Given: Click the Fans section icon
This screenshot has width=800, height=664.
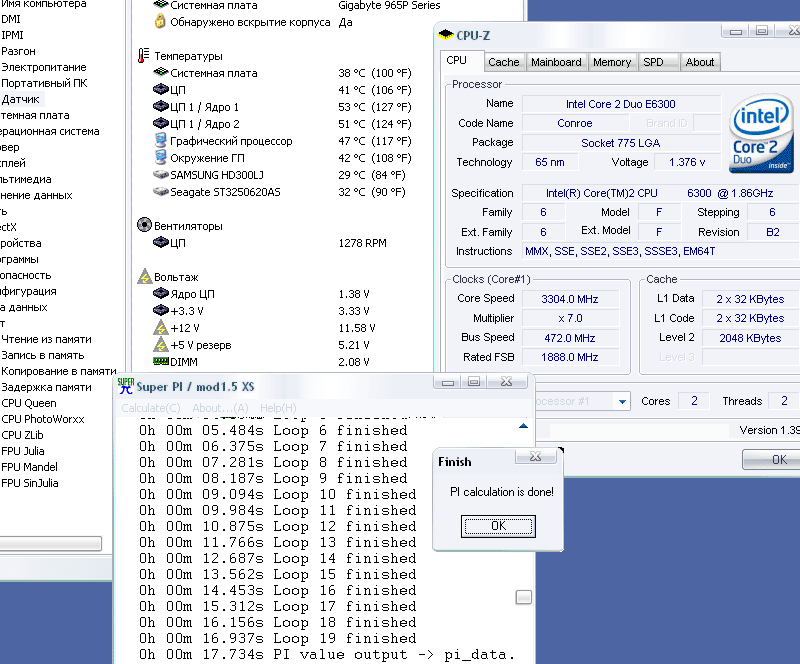Looking at the screenshot, I should coord(144,225).
